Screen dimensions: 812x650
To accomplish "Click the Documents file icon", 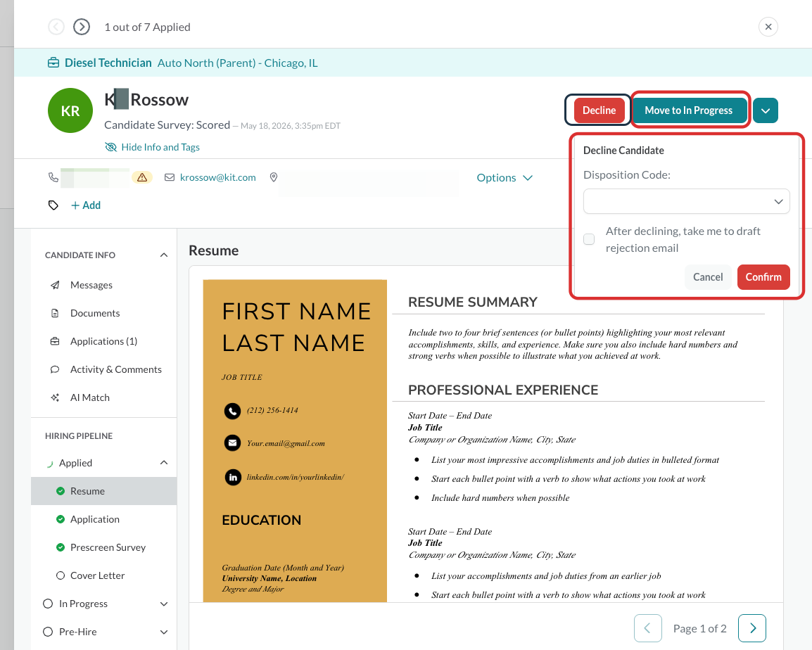I will 55,313.
